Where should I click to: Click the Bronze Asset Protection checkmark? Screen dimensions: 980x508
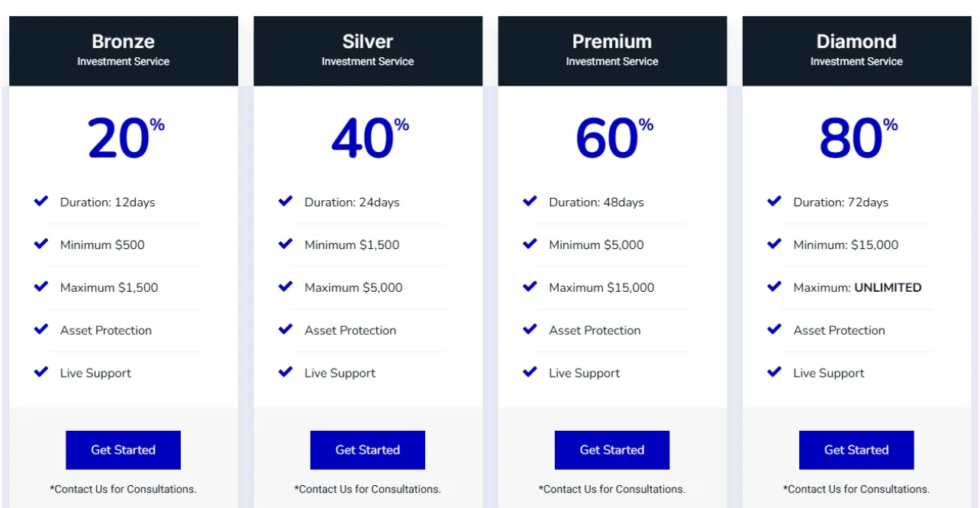click(41, 330)
